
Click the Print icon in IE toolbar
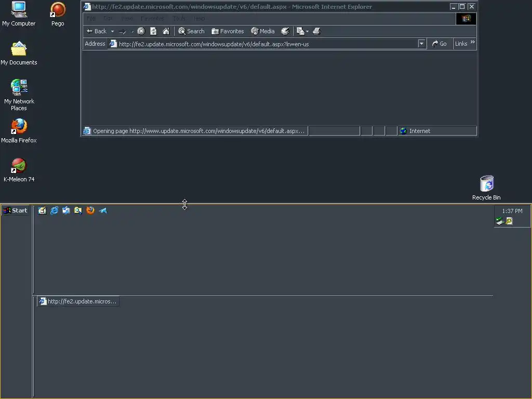tap(316, 31)
